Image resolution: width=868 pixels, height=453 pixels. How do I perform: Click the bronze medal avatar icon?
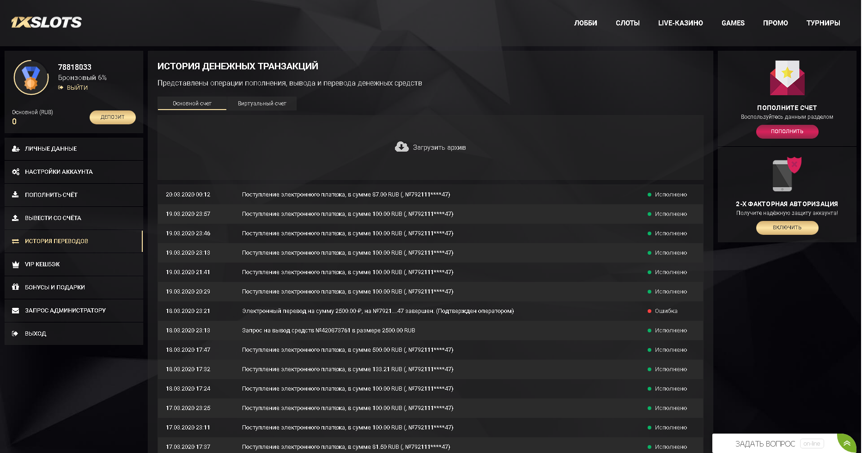coord(31,78)
